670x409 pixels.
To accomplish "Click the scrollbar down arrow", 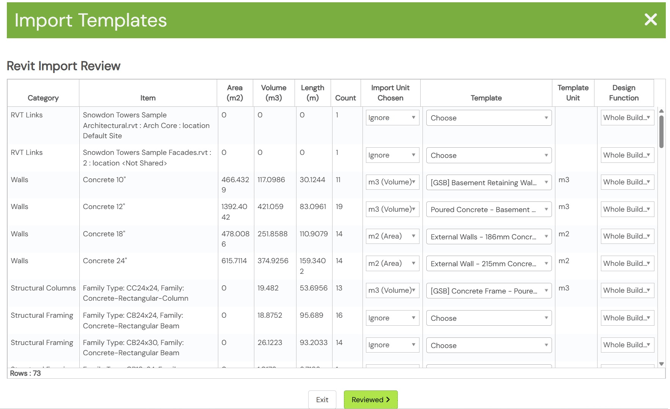I will click(661, 364).
